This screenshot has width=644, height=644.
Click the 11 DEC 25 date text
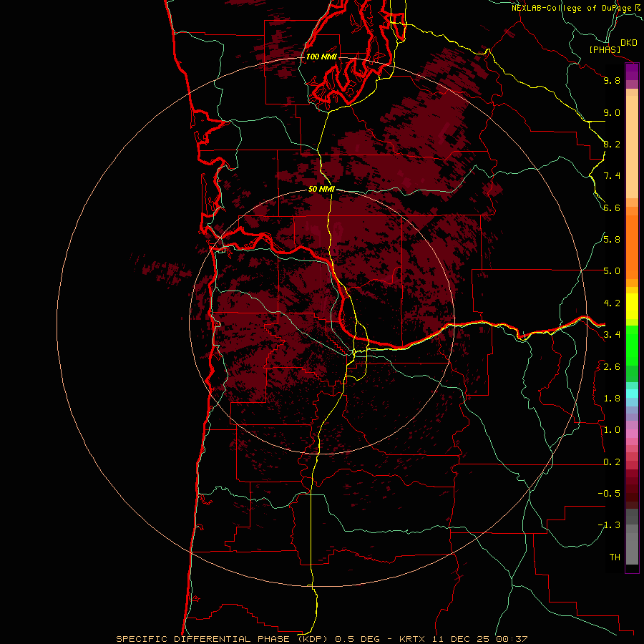[x=462, y=639]
